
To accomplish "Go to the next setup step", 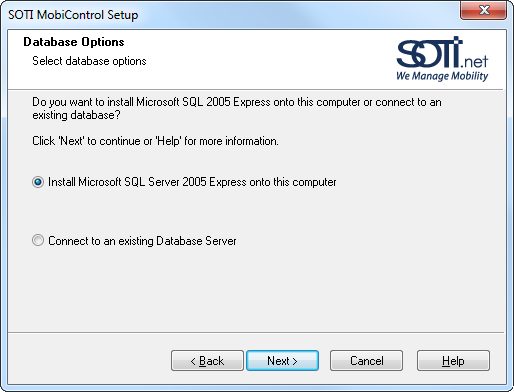I will tap(282, 361).
